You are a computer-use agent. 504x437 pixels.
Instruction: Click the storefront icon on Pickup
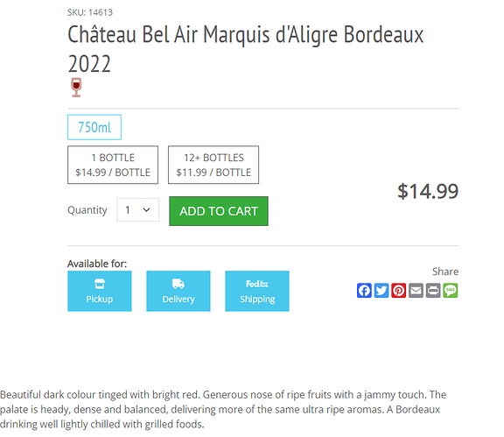pos(100,284)
